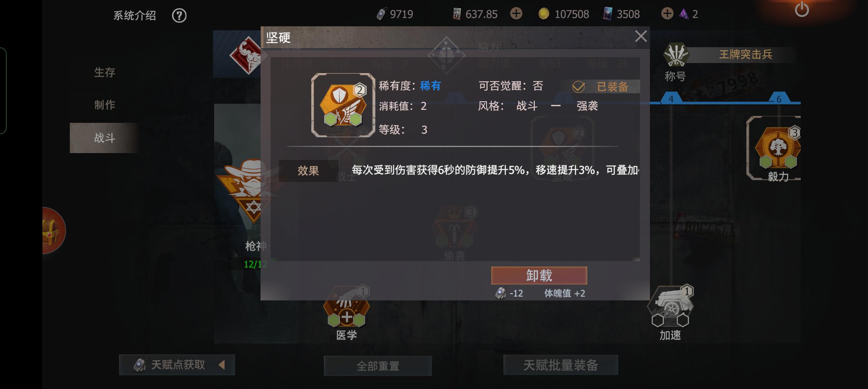Add more cash with plus icon beside 637.85
Image resolution: width=868 pixels, height=389 pixels.
(x=516, y=14)
